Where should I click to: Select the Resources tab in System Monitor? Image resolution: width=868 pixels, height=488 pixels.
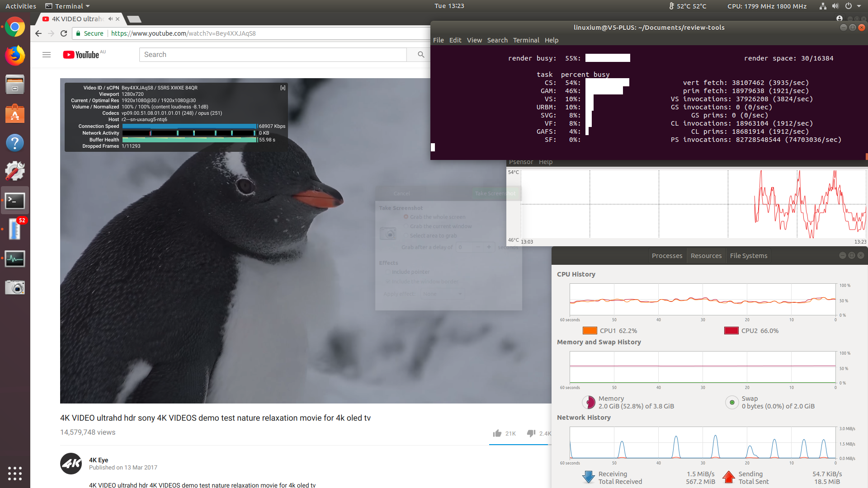coord(706,256)
